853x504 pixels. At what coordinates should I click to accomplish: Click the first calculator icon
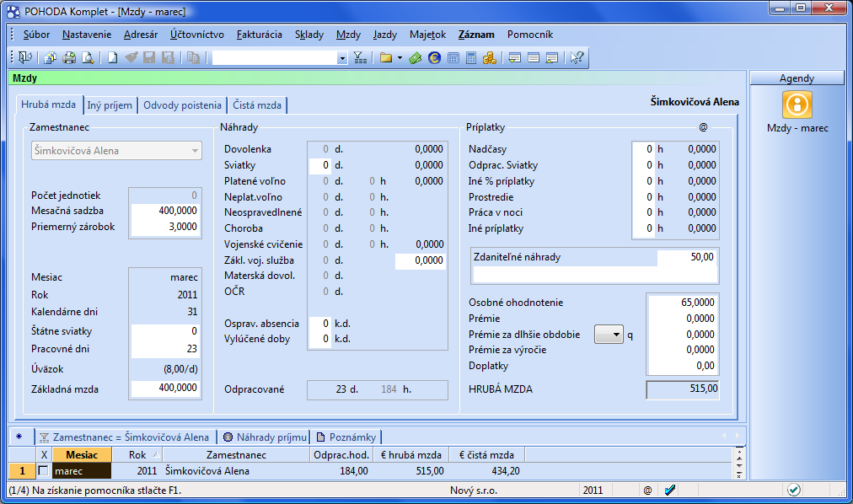point(453,57)
